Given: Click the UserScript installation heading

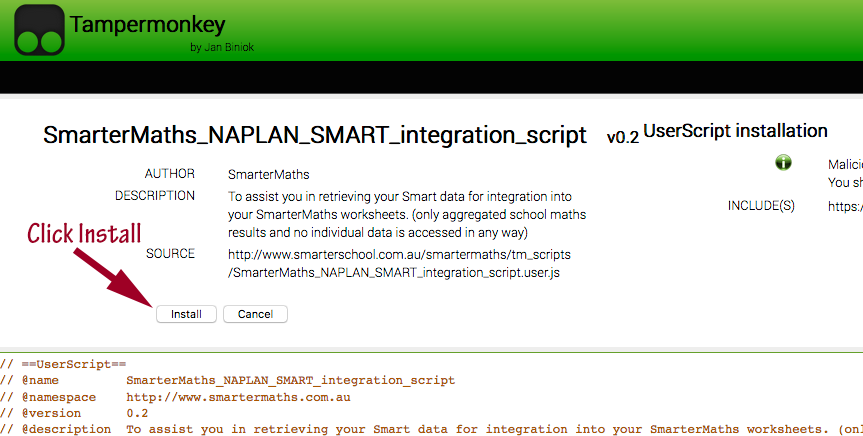Looking at the screenshot, I should [735, 131].
